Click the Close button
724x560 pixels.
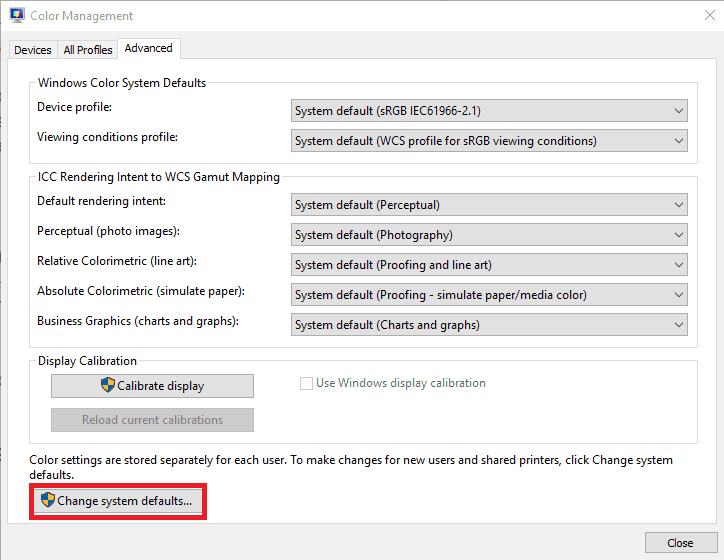[681, 543]
